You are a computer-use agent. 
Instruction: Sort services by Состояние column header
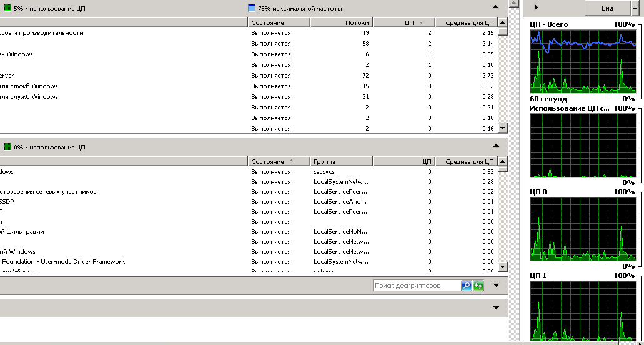tap(279, 161)
